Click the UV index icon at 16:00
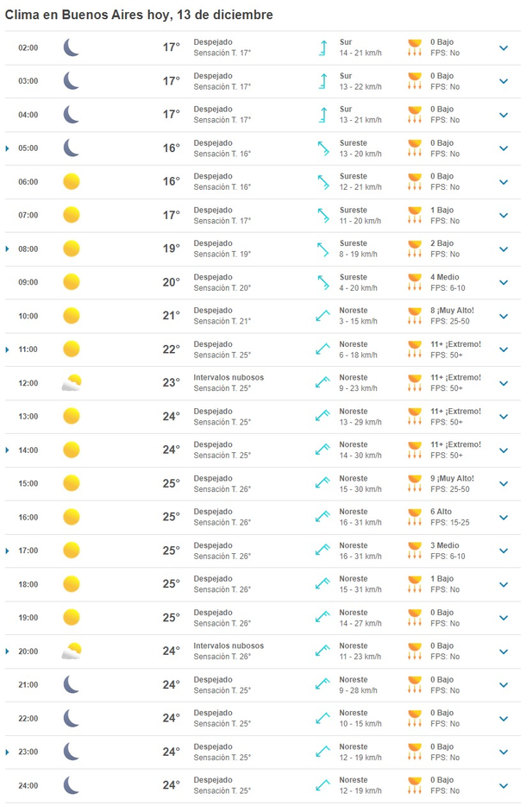Image resolution: width=526 pixels, height=812 pixels. (x=416, y=517)
